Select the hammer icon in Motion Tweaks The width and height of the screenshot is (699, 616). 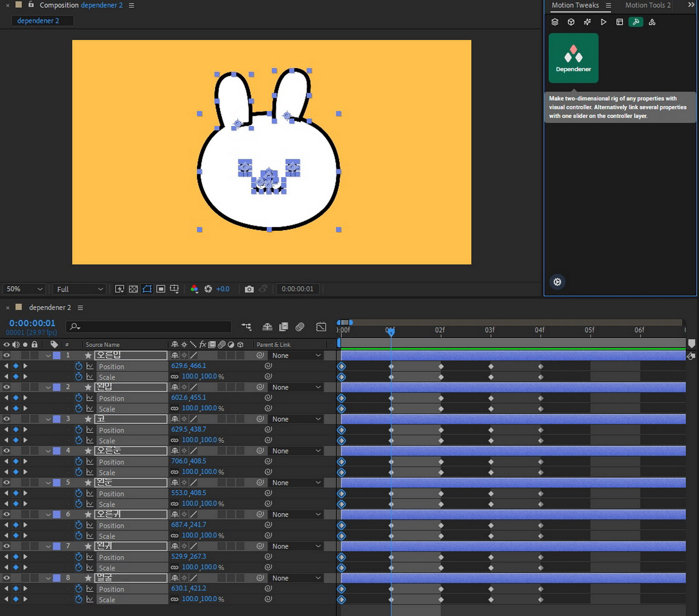tap(636, 22)
